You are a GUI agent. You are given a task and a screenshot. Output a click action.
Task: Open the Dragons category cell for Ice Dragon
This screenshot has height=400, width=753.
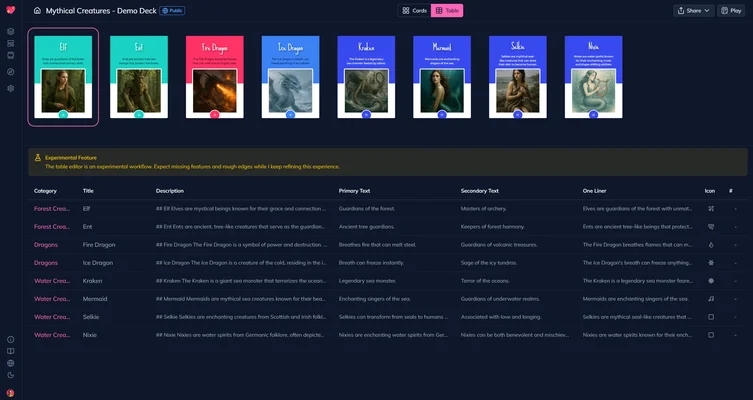point(46,262)
